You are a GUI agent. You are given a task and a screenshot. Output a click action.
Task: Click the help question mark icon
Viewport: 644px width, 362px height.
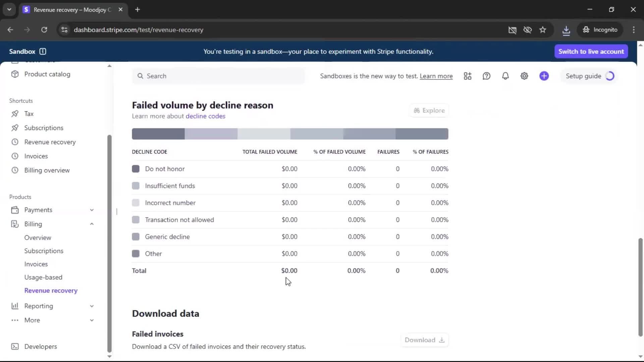click(486, 76)
